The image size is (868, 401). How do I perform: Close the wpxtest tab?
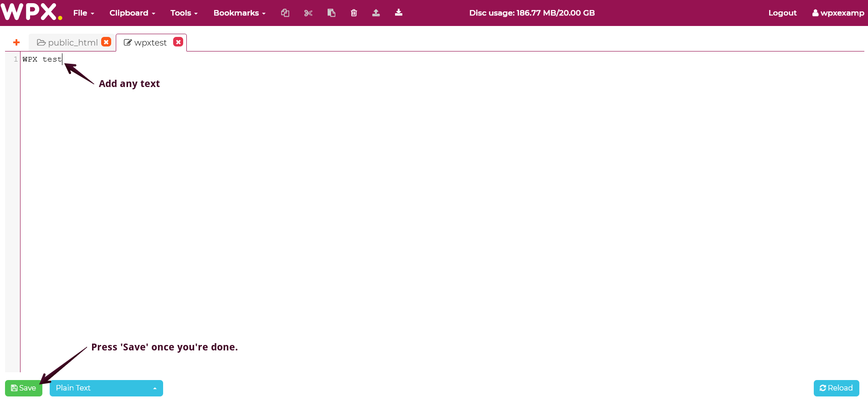(178, 42)
